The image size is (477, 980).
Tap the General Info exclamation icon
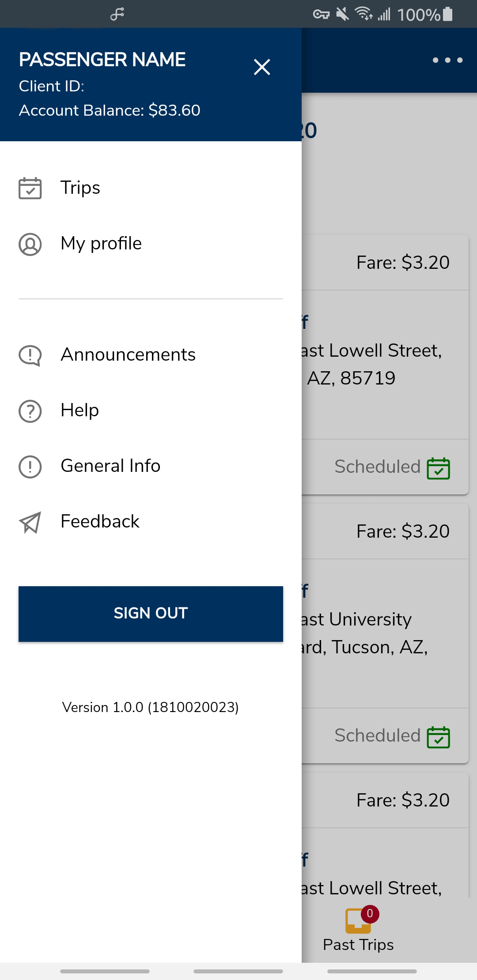click(30, 467)
